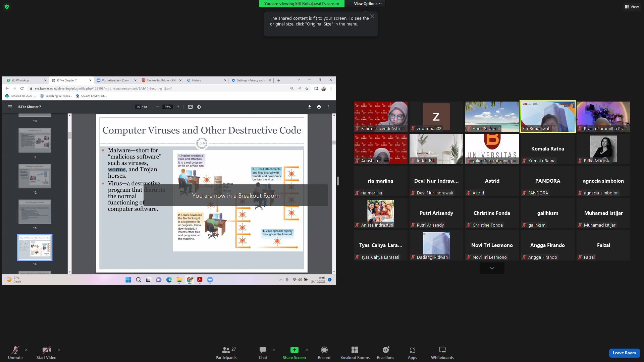Open SALAM LAMINFOK bookmark
The height and width of the screenshot is (362, 644).
click(91, 96)
